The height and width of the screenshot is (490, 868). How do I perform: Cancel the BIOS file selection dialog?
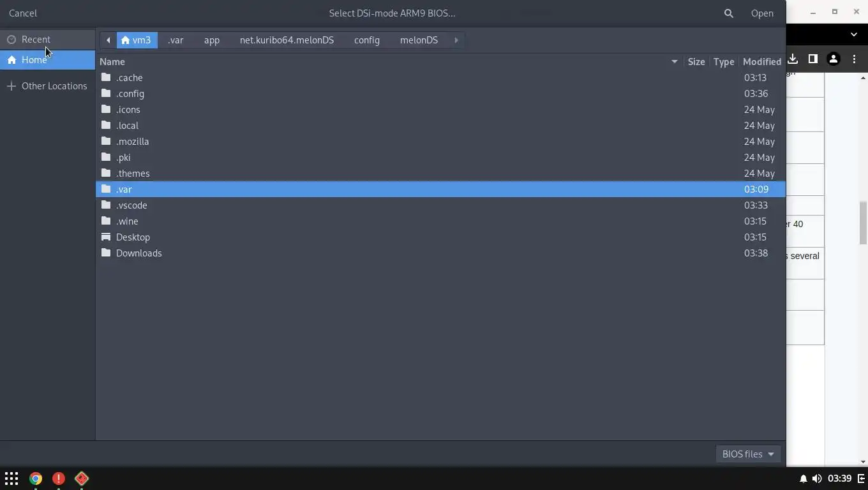tap(23, 13)
